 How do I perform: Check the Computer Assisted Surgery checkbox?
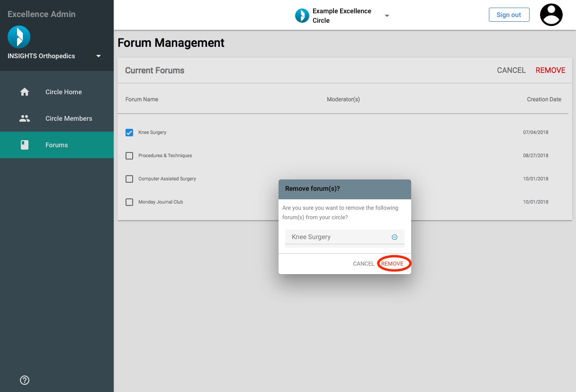click(x=129, y=179)
